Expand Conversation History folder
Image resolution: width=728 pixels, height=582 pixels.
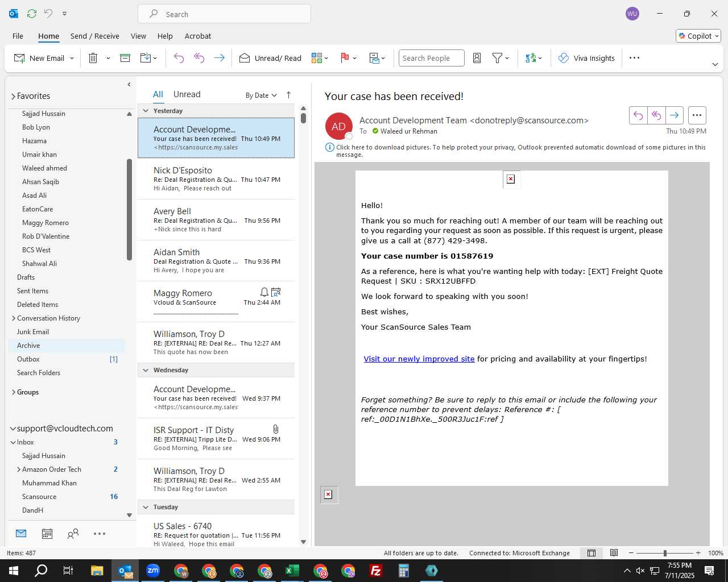14,318
